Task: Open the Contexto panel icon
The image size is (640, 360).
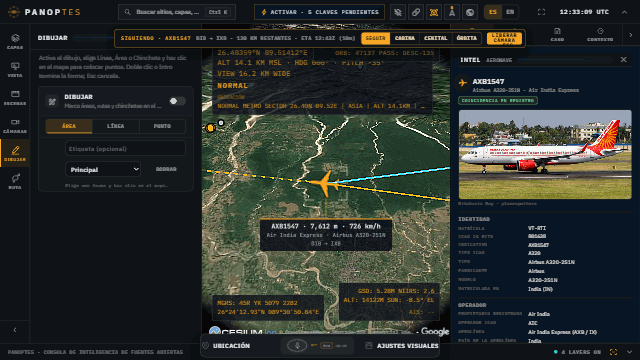Action: 600,35
